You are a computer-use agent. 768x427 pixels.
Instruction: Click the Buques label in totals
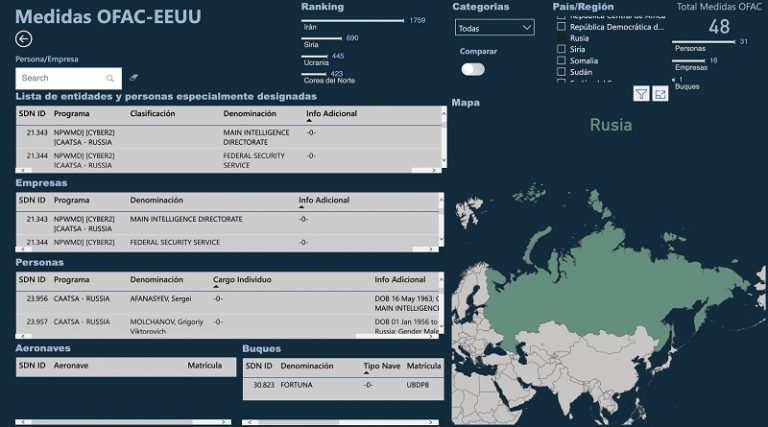[687, 86]
